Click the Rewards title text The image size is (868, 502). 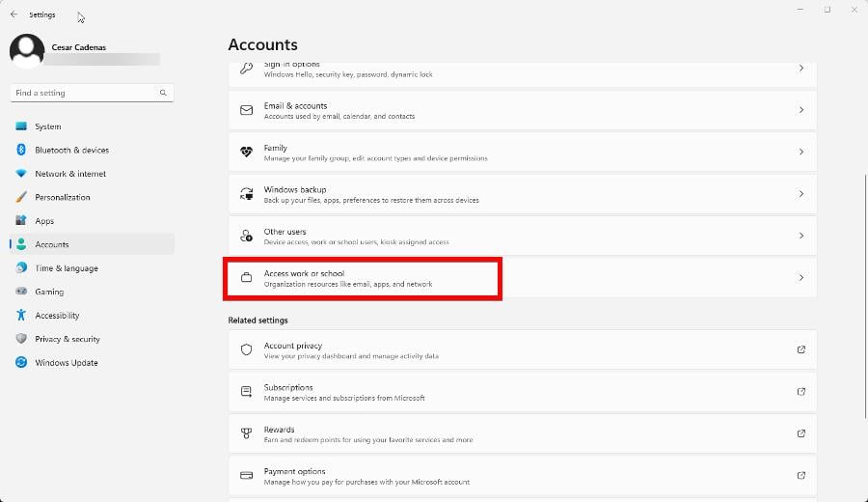click(x=279, y=430)
